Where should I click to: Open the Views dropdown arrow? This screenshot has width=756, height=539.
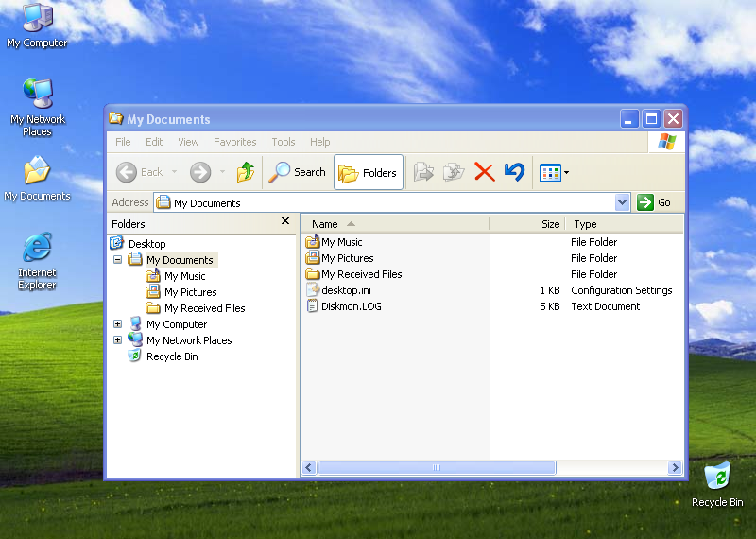(x=566, y=173)
